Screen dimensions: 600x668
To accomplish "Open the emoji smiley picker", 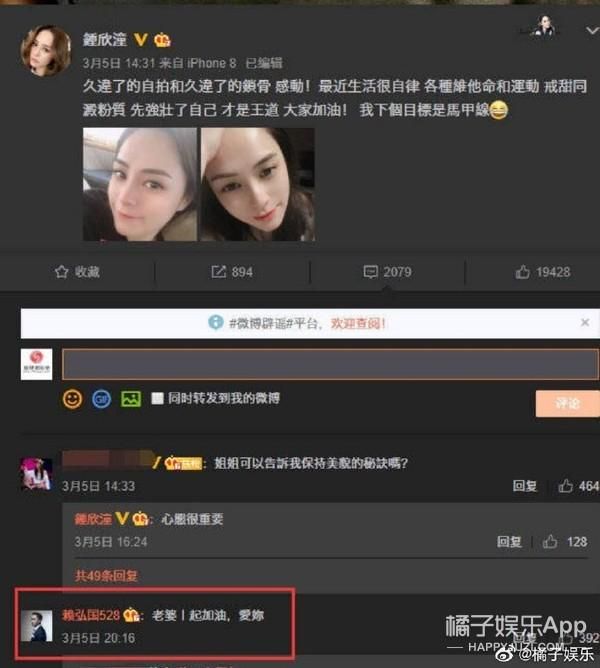I will pyautogui.click(x=72, y=399).
